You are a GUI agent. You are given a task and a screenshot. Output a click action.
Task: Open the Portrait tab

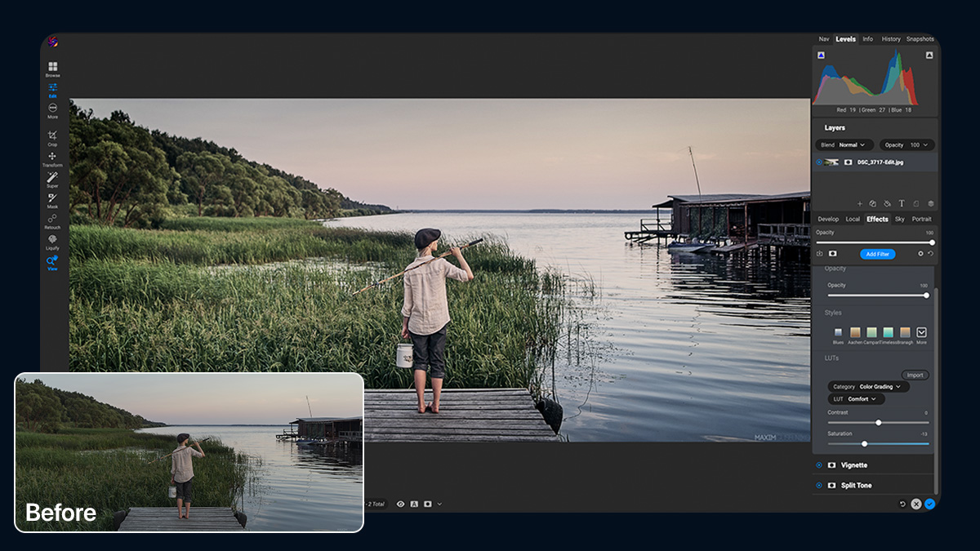coord(921,219)
